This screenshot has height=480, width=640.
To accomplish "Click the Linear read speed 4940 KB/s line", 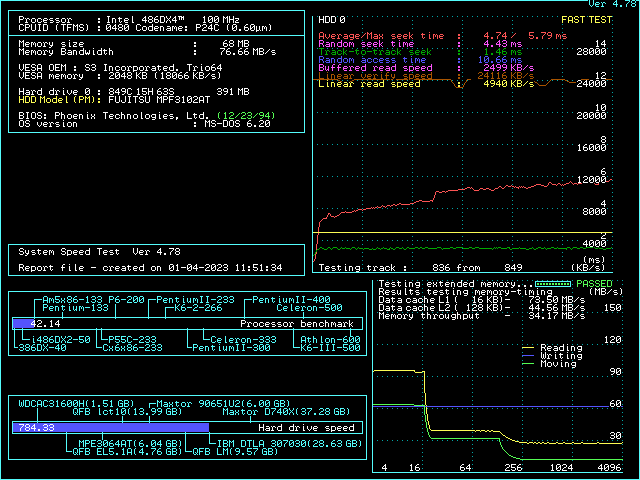I will [426, 84].
